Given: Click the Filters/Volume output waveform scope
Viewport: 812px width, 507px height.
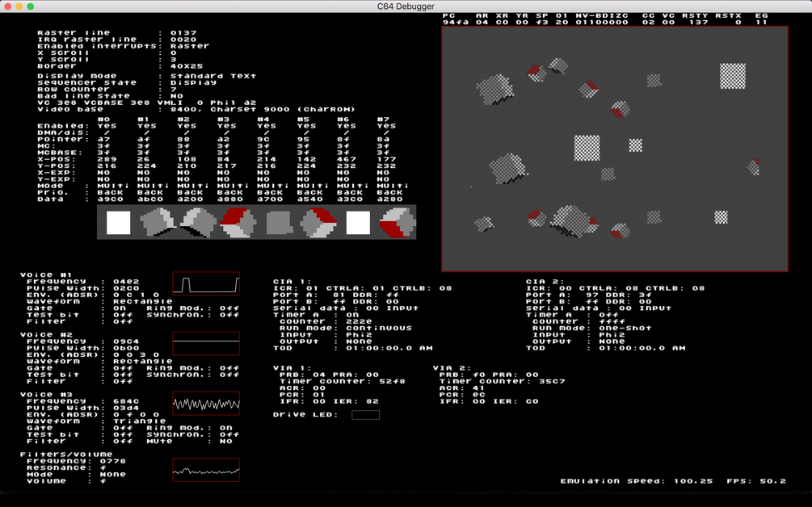Looking at the screenshot, I should 206,470.
